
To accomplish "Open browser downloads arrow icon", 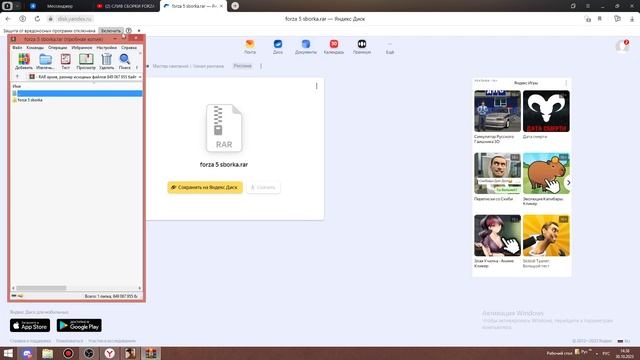I will click(x=632, y=19).
